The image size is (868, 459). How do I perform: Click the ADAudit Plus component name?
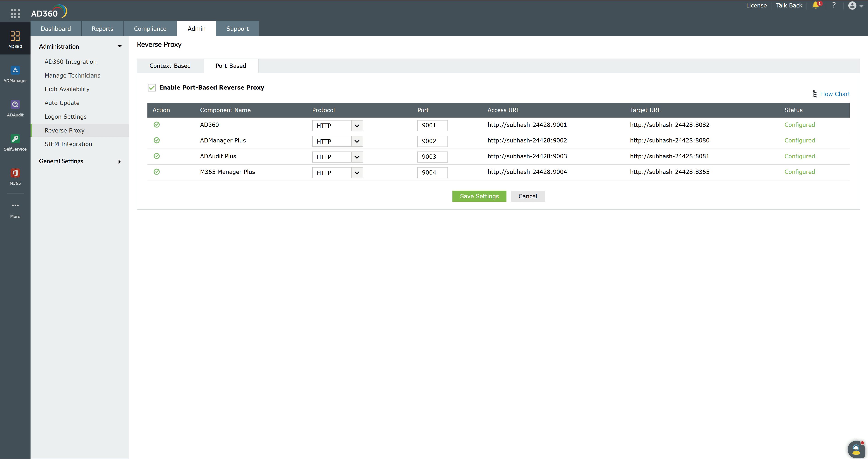(218, 156)
